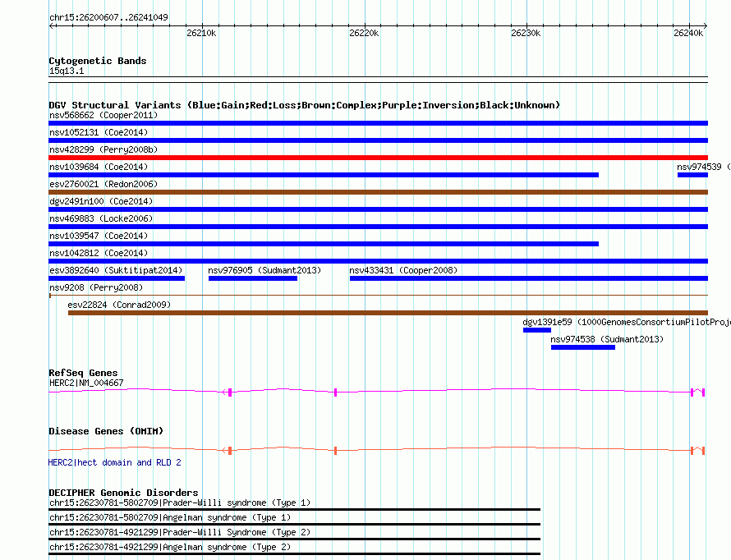The image size is (731, 560).
Task: Click the HERC2|NM_004667 RefSeq gene label
Action: pyautogui.click(x=86, y=383)
